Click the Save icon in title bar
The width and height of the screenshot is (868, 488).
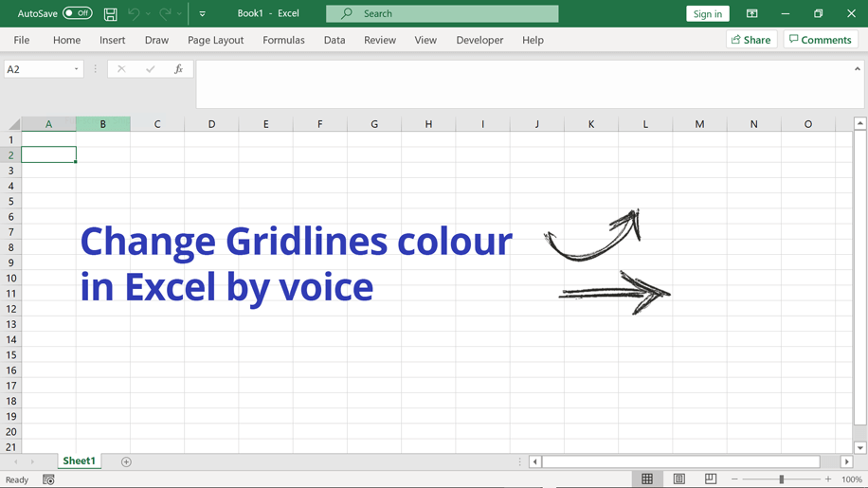pyautogui.click(x=110, y=14)
